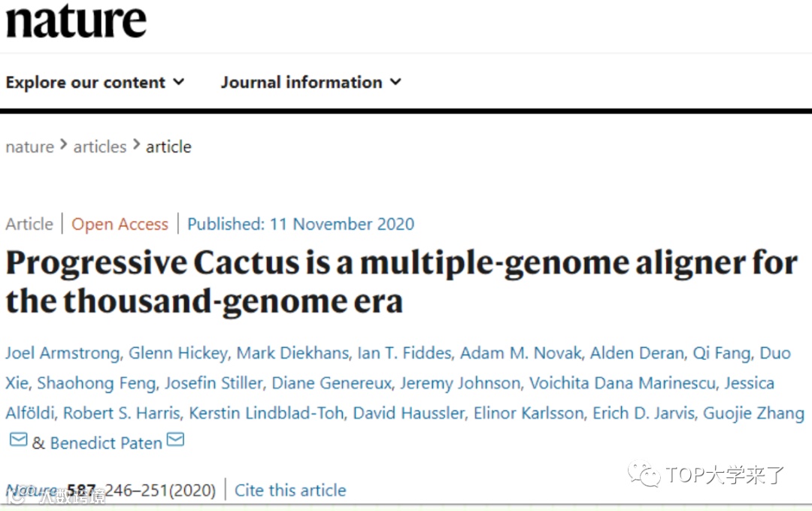Click the WeChat logo watermark icon

pos(645,474)
